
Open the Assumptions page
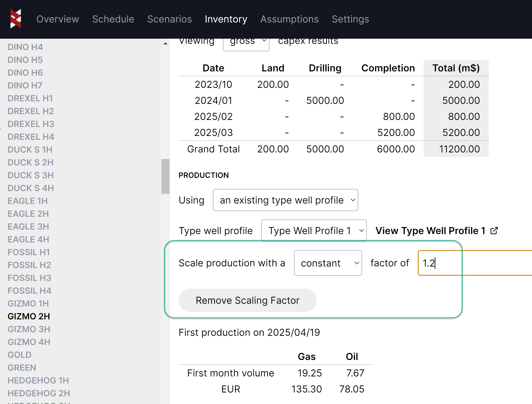click(289, 19)
